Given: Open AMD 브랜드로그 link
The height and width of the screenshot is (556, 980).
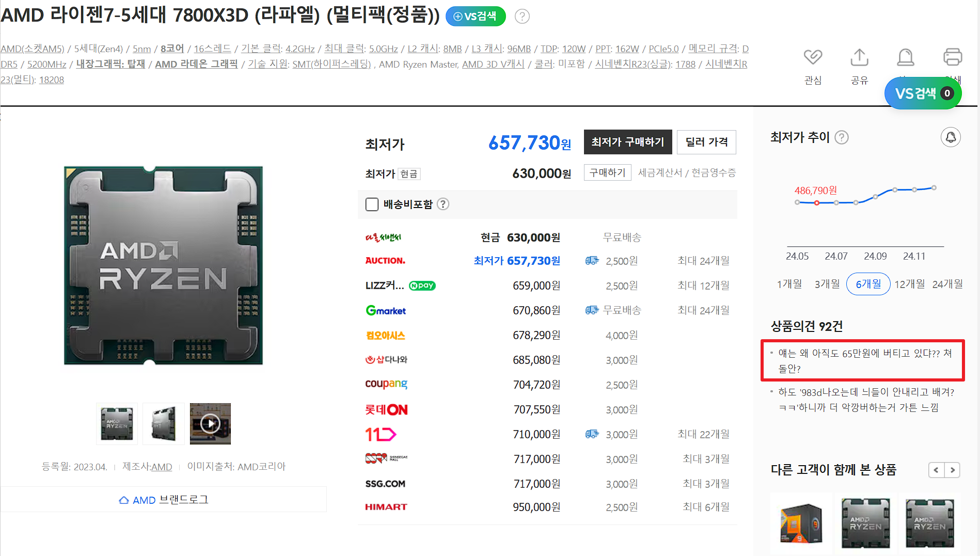Looking at the screenshot, I should [x=163, y=500].
